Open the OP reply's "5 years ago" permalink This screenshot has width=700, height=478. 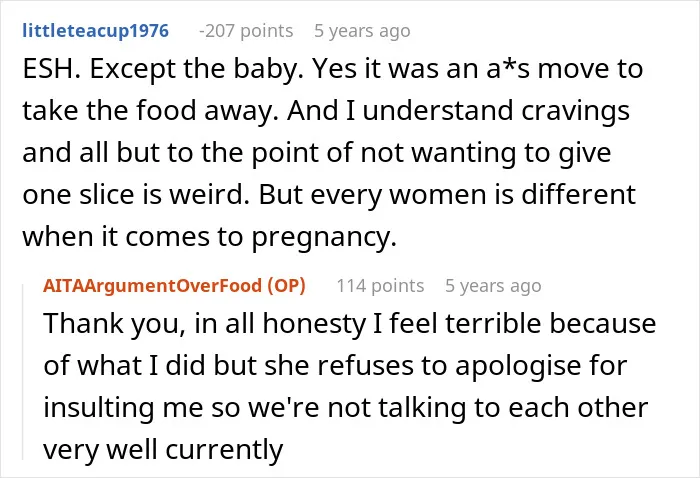[493, 286]
